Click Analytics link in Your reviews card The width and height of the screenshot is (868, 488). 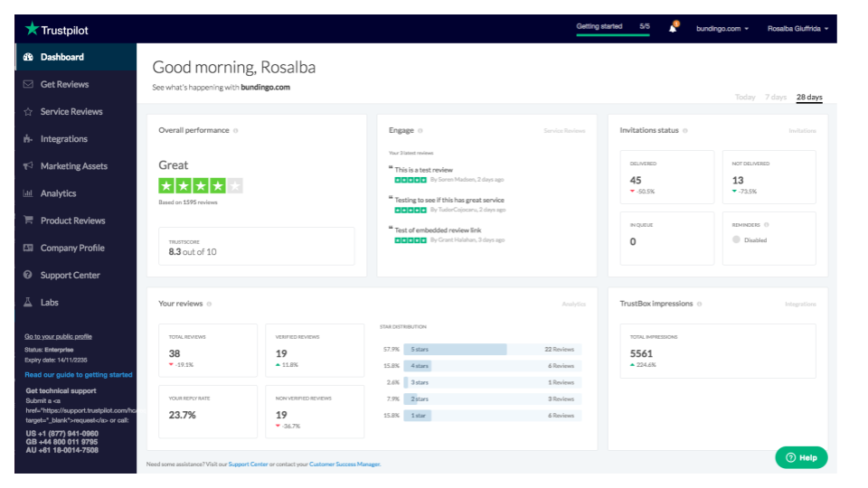click(x=573, y=304)
